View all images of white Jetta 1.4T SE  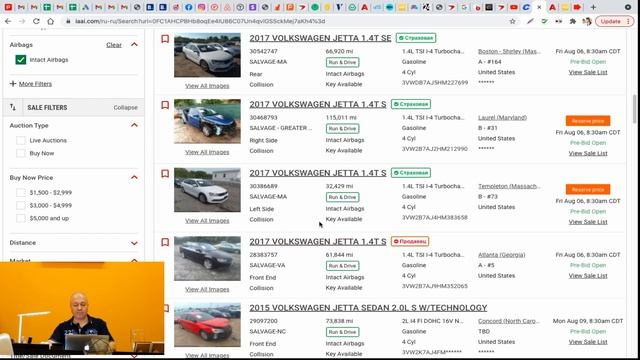tap(207, 86)
